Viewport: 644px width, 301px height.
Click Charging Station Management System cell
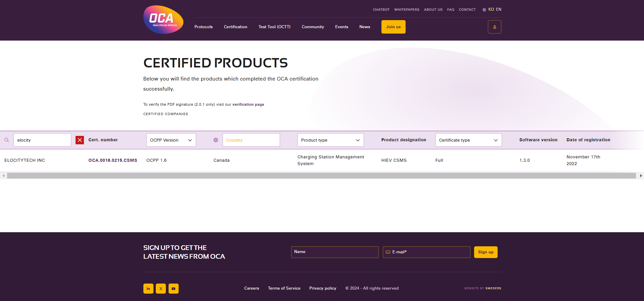pos(331,160)
